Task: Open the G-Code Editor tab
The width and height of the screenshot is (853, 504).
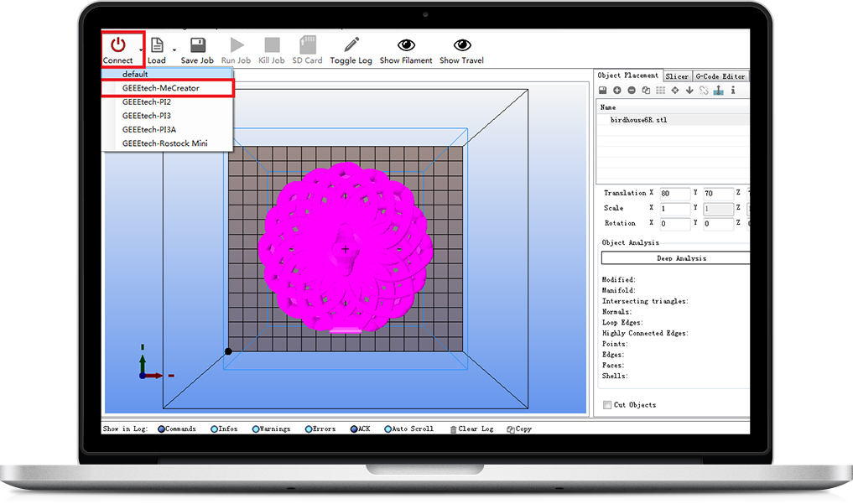Action: pos(720,76)
